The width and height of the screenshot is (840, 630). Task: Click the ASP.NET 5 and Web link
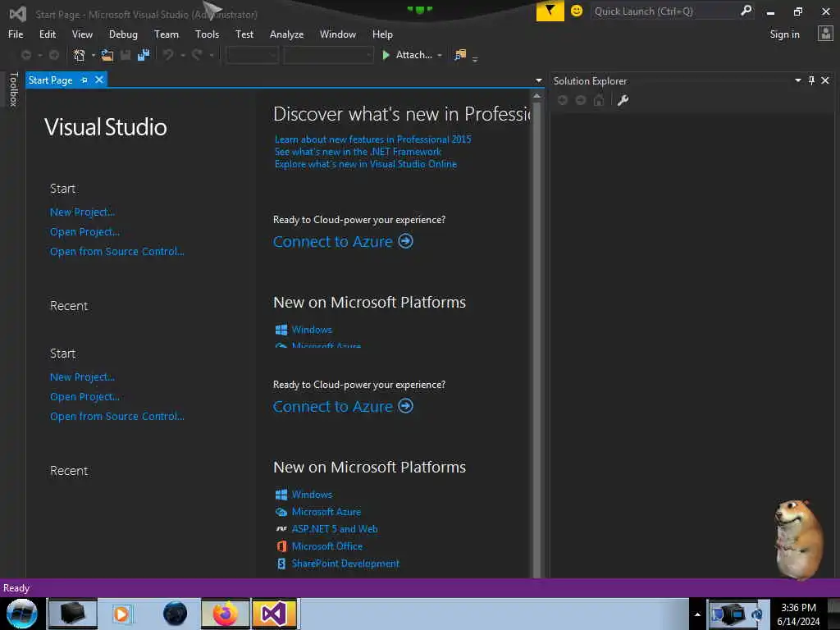click(x=335, y=529)
